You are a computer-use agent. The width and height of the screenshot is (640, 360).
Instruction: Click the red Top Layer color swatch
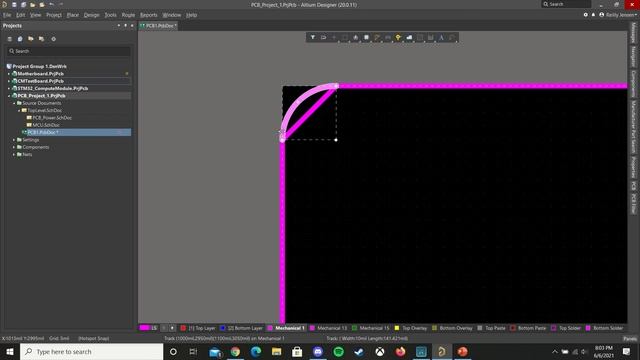point(183,328)
